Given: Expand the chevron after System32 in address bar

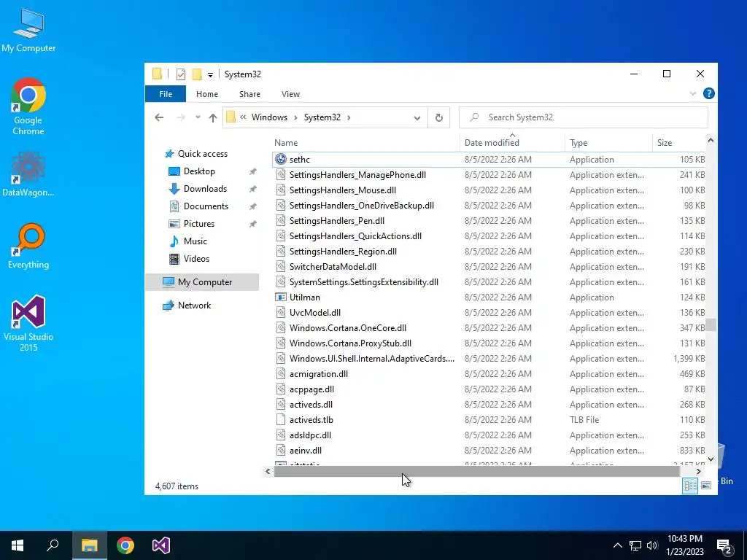Looking at the screenshot, I should 349,117.
